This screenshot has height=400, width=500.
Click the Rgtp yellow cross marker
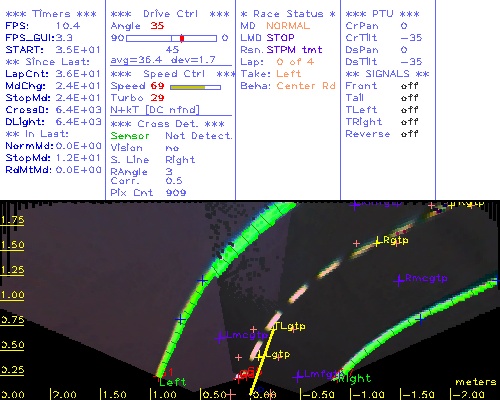tap(377, 242)
